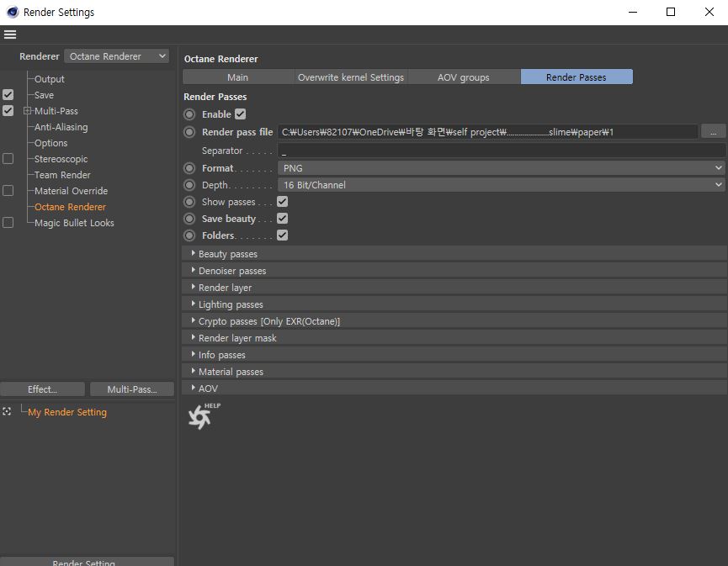Click the Render pass file path field
The image size is (728, 566).
click(487, 132)
